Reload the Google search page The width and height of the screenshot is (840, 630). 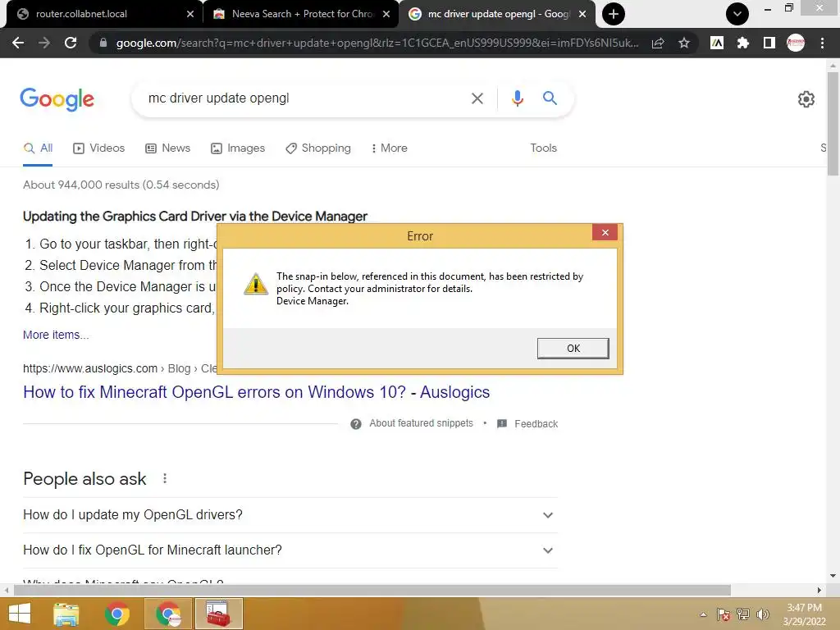(x=71, y=43)
